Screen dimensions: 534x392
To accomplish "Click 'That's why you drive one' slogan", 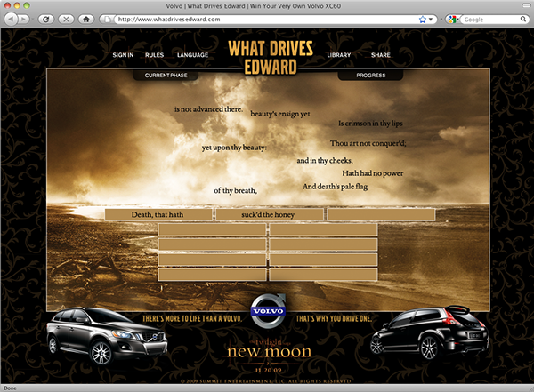I will pos(334,319).
